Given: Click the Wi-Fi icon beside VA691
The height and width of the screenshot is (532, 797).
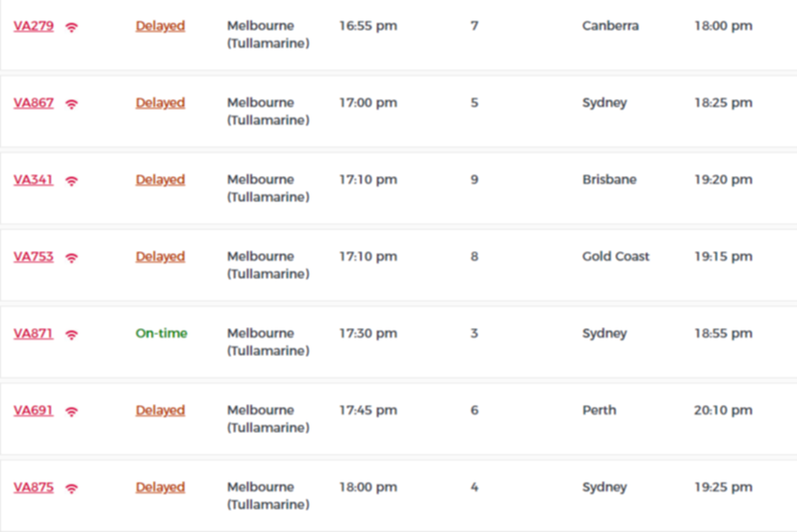Looking at the screenshot, I should point(71,411).
